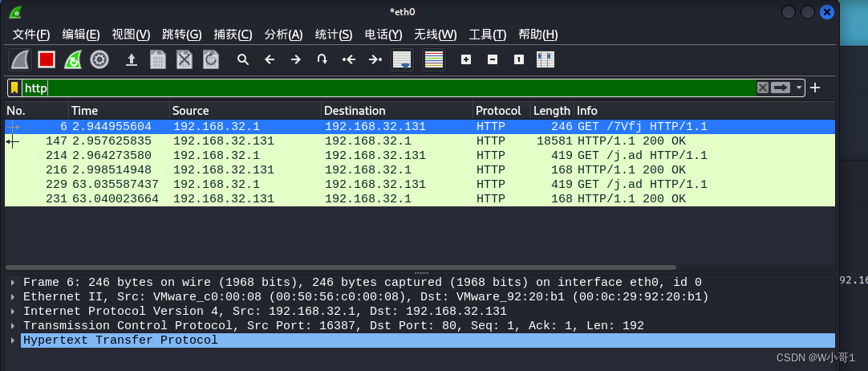Sort by the Time column header

tap(119, 111)
